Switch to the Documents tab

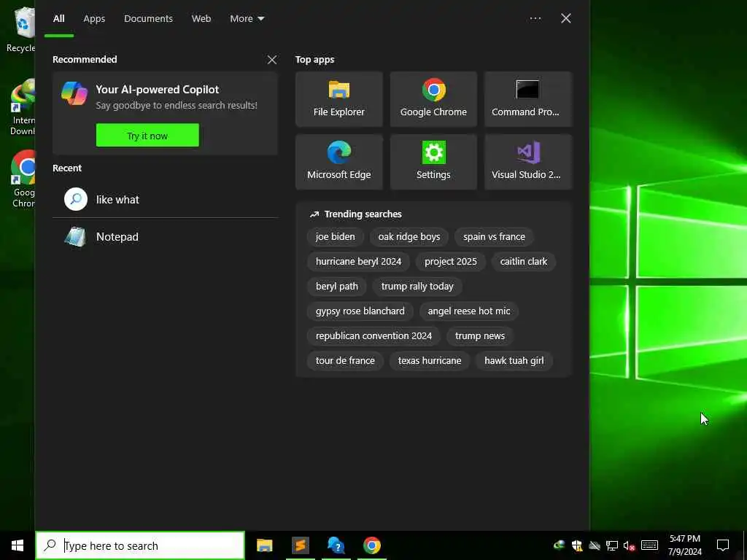148,18
